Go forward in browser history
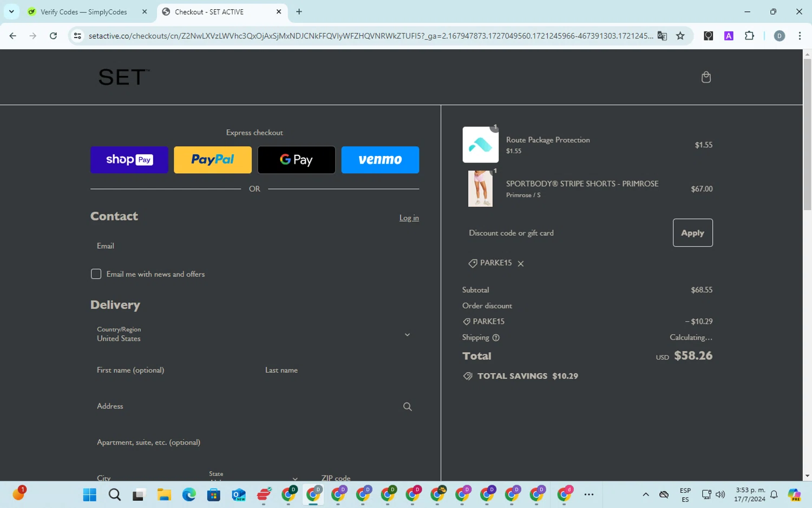Image resolution: width=812 pixels, height=508 pixels. pyautogui.click(x=33, y=36)
